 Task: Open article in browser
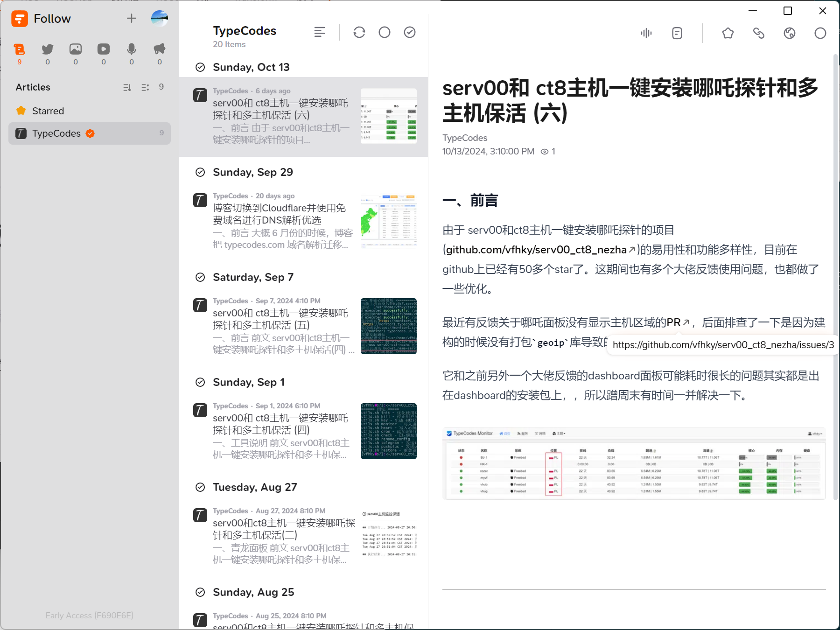(790, 33)
